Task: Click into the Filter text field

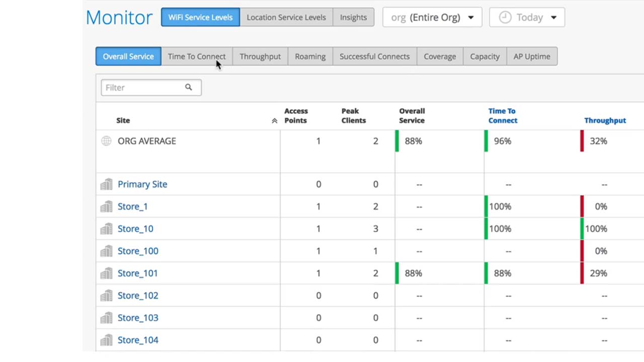Action: click(143, 87)
